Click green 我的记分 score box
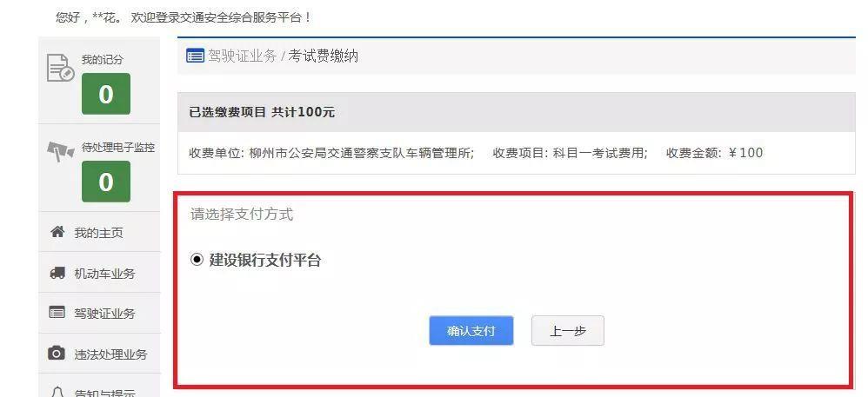Screen dimensions: 868x397 click(x=106, y=94)
